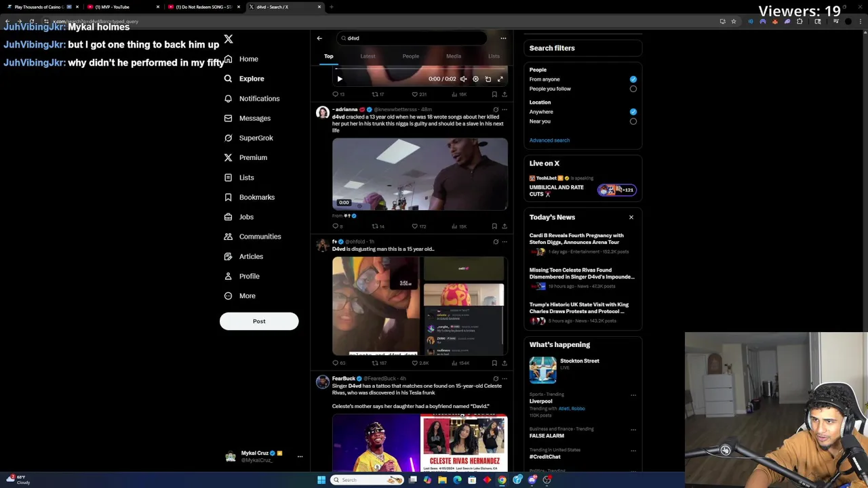The width and height of the screenshot is (868, 488).
Task: Open more options on adrianna's post
Action: click(x=505, y=109)
